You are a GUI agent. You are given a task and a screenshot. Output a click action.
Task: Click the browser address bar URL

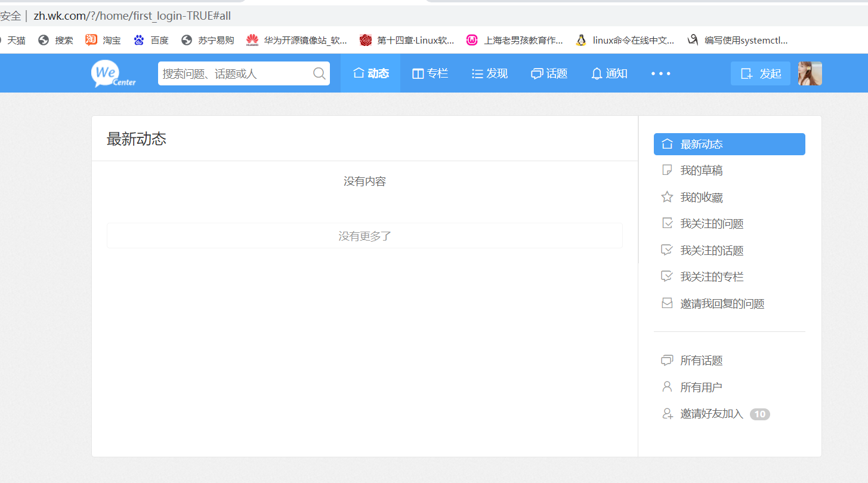click(x=132, y=16)
